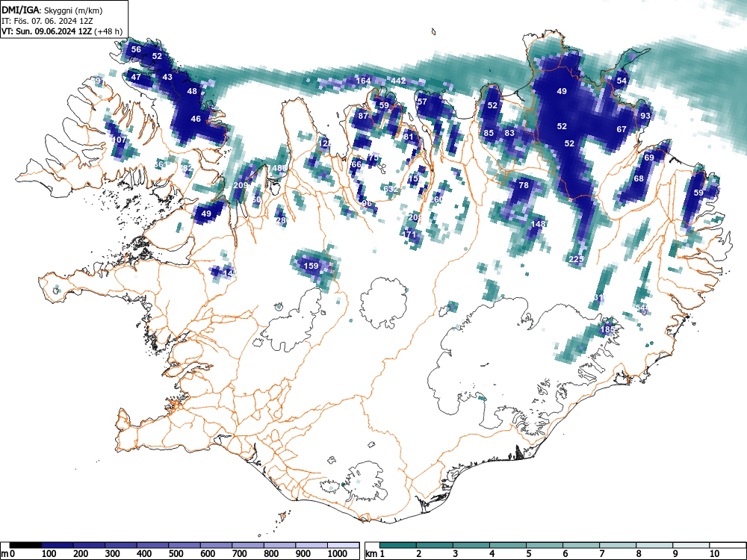Click the 'km' unit label on the legend
Viewport: 747px width, 560px height.
click(x=371, y=554)
